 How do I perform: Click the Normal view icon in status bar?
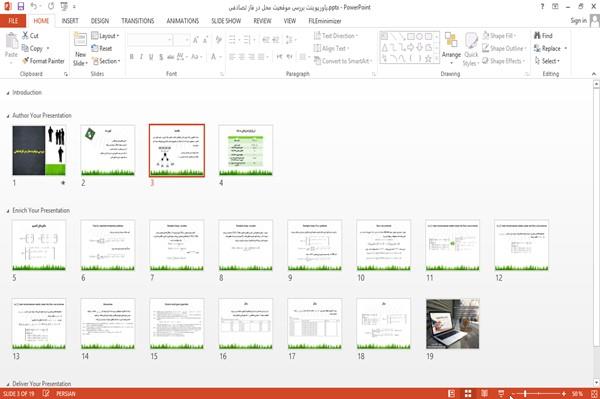click(452, 394)
